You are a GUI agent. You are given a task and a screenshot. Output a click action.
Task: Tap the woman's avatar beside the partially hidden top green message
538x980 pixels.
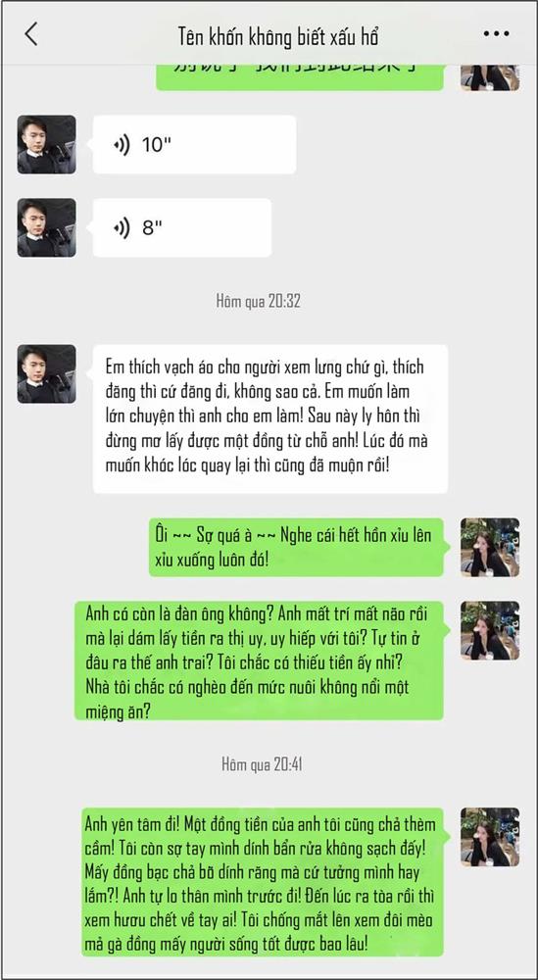(x=491, y=77)
